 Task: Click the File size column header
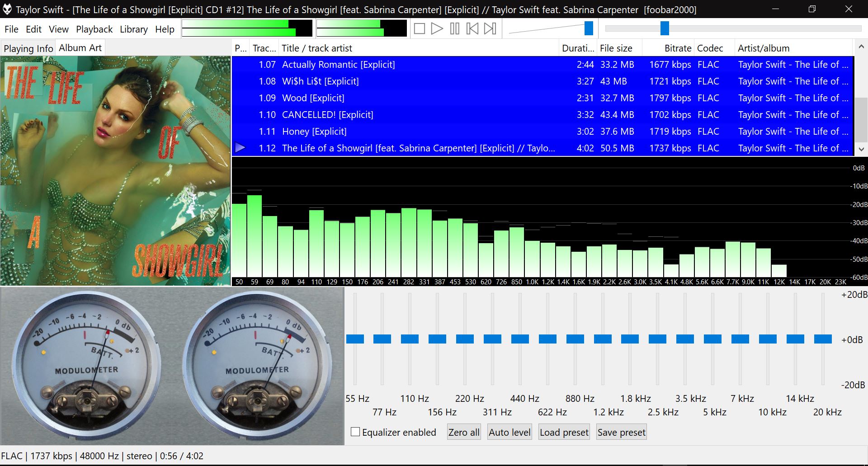coord(619,48)
